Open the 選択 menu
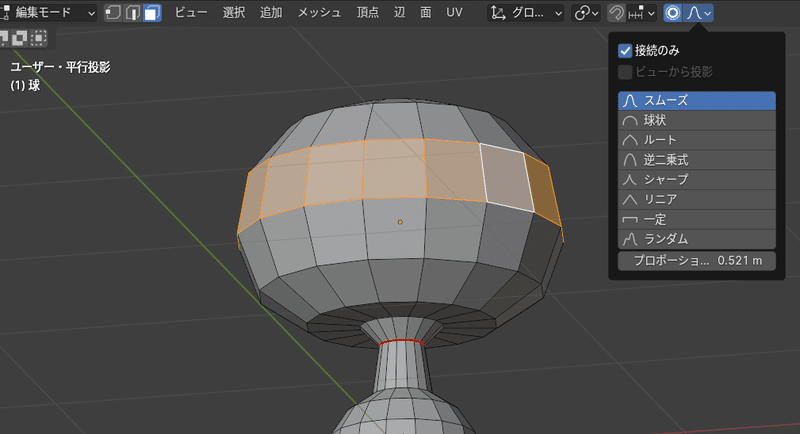 coord(234,13)
